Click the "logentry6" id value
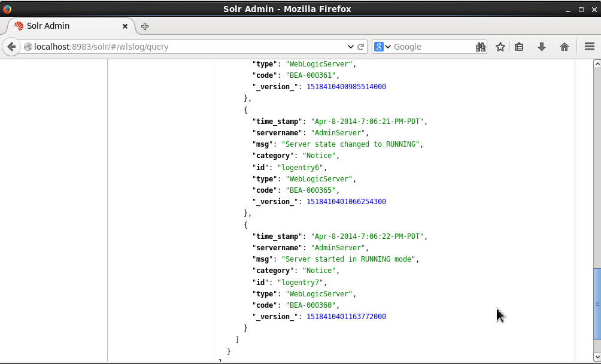The height and width of the screenshot is (364, 601). coord(300,168)
